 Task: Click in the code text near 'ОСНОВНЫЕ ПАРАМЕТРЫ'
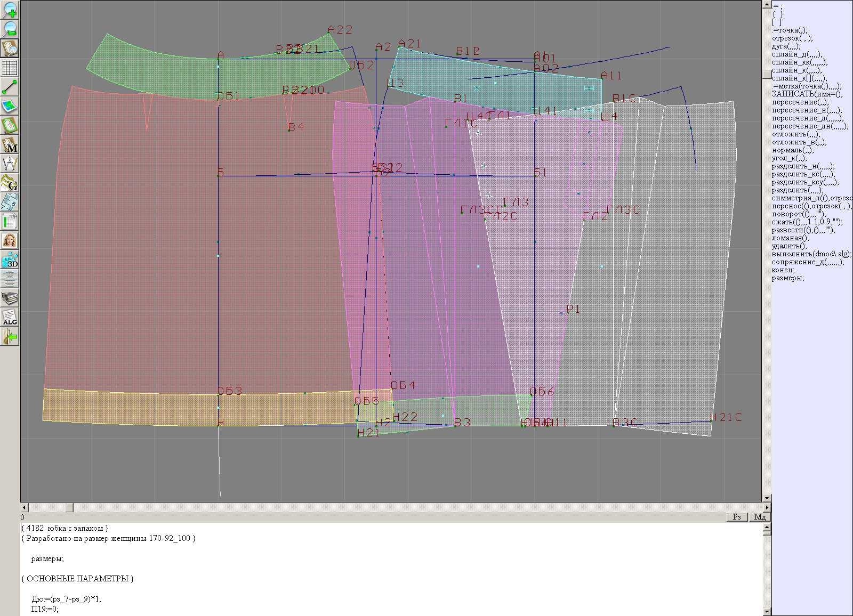[77, 579]
